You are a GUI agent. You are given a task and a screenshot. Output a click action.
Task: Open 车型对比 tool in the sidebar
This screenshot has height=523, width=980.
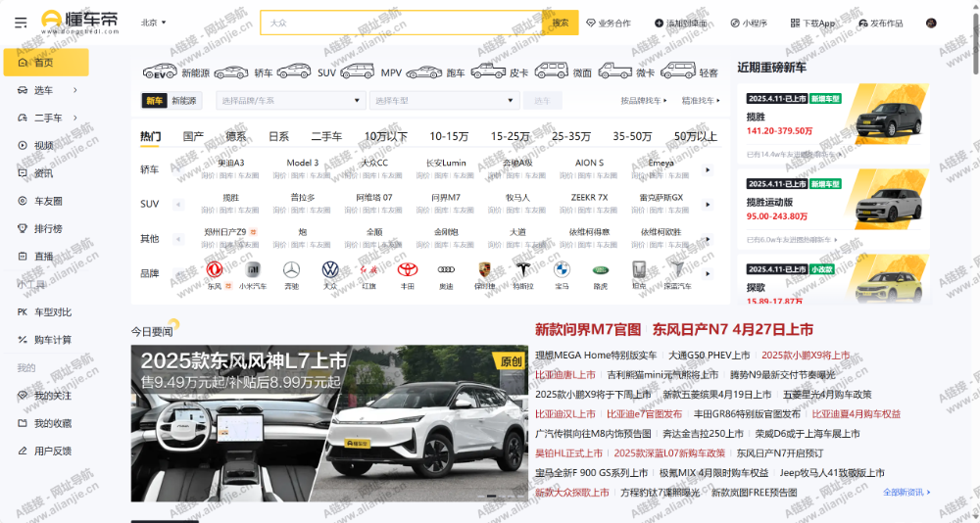pyautogui.click(x=46, y=311)
